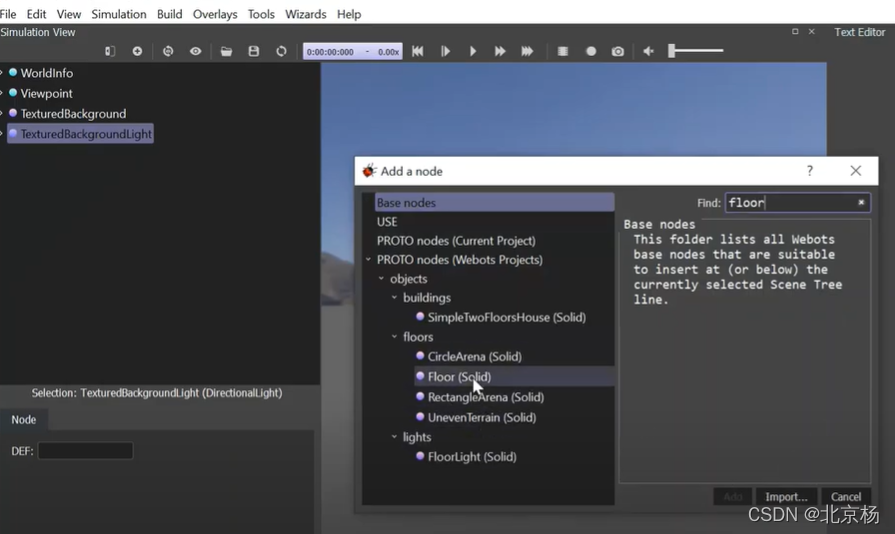Click the Import... button

pos(787,497)
